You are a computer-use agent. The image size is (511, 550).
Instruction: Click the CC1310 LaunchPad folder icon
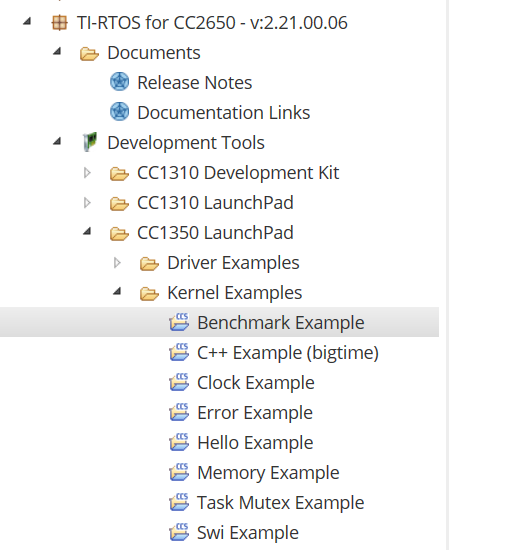click(x=119, y=203)
